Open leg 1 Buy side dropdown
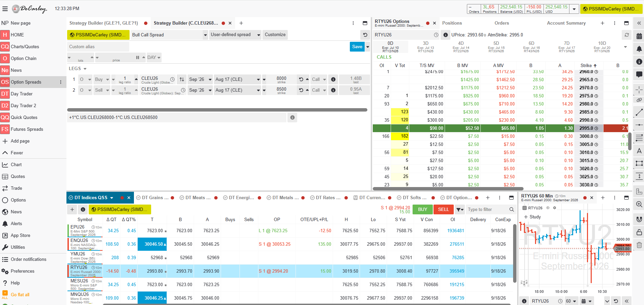644x305 pixels. click(102, 80)
